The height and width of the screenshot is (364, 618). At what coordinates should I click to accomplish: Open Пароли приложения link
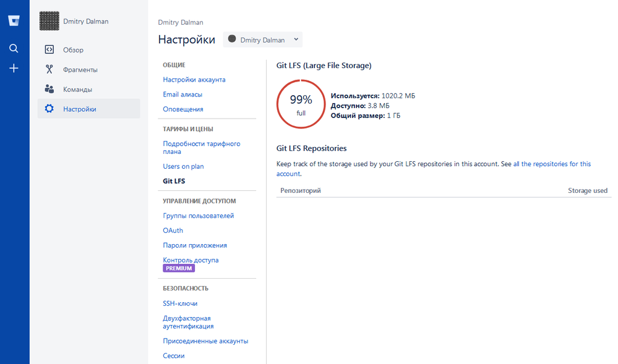[195, 245]
